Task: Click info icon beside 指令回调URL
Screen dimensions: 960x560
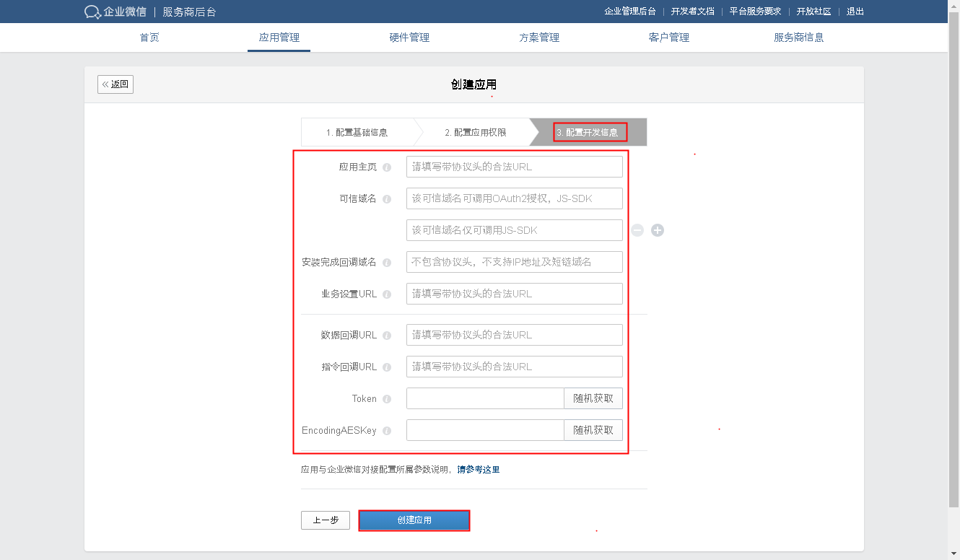Action: tap(387, 367)
